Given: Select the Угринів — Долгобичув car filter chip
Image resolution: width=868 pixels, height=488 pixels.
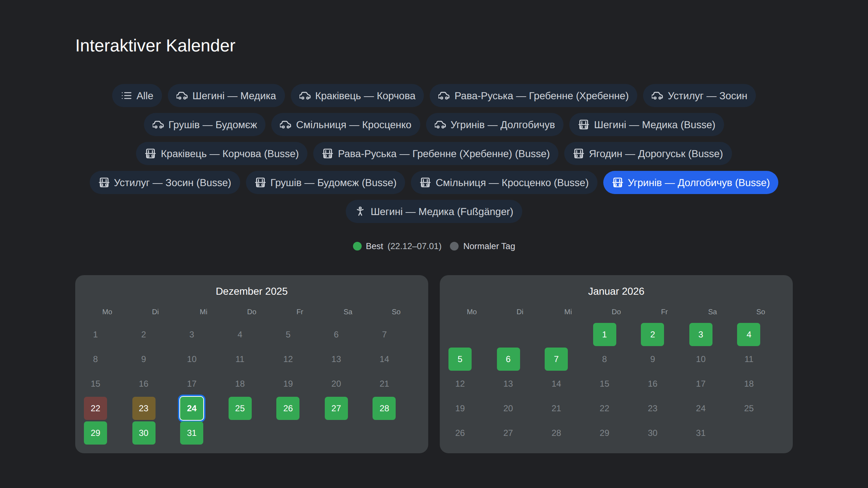Looking at the screenshot, I should point(494,125).
